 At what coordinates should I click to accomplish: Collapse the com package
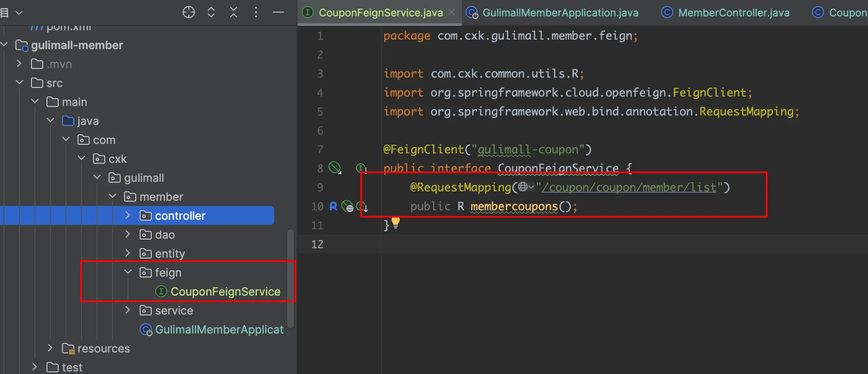coord(66,139)
